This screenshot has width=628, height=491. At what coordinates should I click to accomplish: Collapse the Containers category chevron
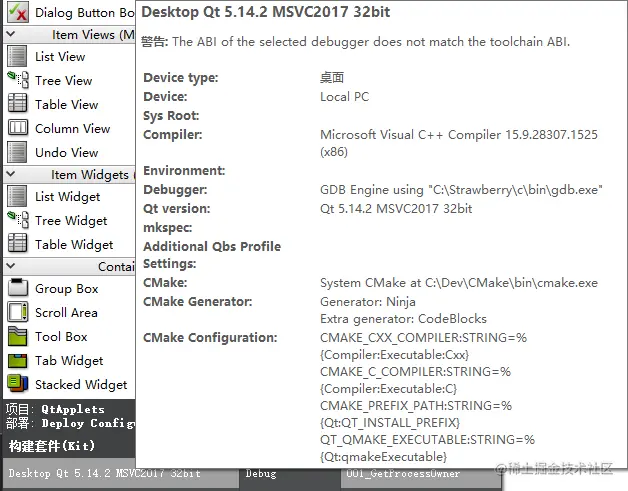coord(11,266)
